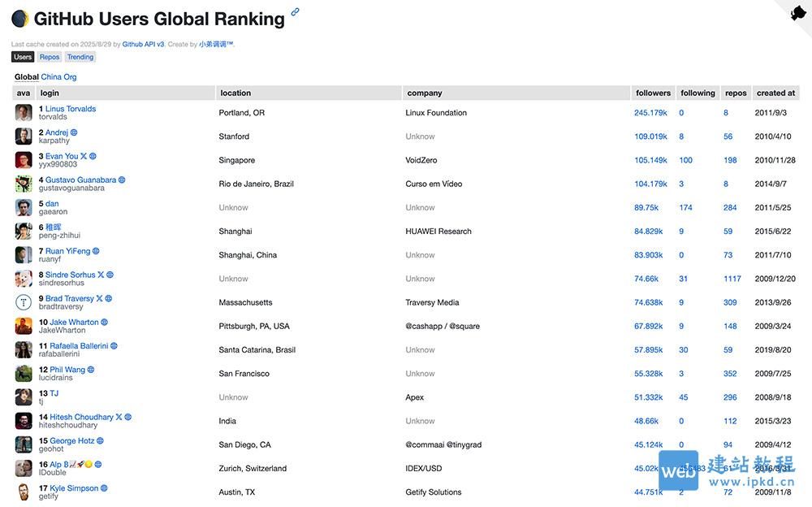Open Jake Wharton's website globe icon
This screenshot has height=507, width=812.
(105, 322)
